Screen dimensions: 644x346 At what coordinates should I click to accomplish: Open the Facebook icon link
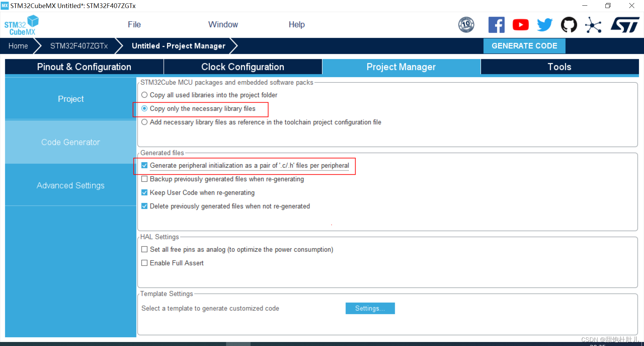tap(496, 25)
